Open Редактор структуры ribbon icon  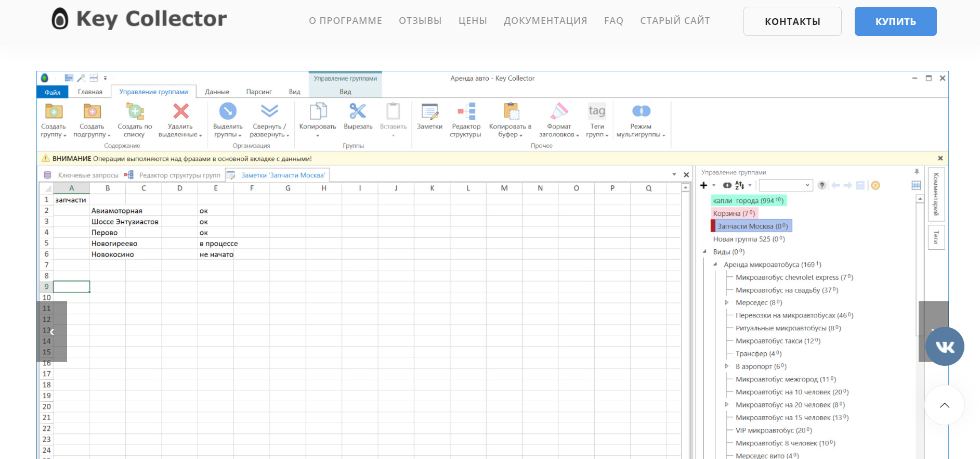pyautogui.click(x=466, y=111)
